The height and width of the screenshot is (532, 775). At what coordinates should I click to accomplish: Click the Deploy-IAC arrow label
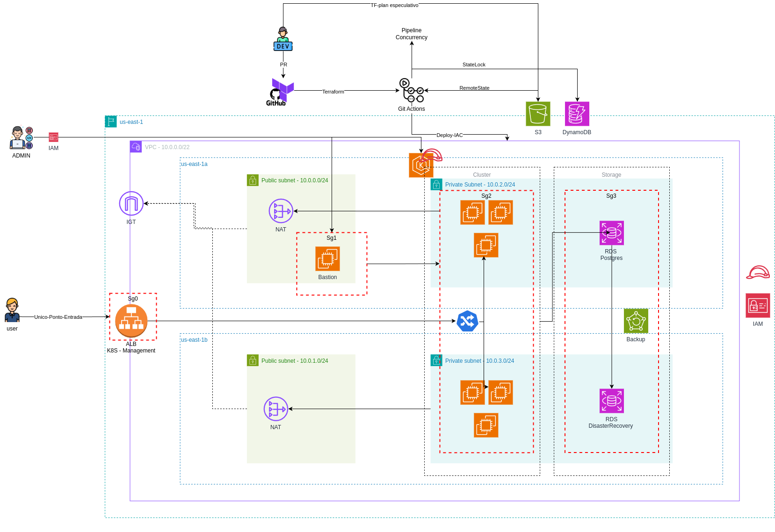(x=449, y=135)
